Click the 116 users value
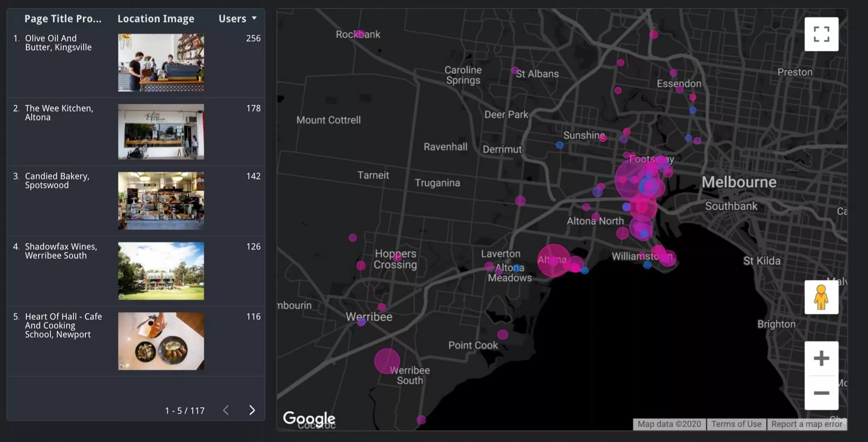Image resolution: width=868 pixels, height=442 pixels. 253,316
